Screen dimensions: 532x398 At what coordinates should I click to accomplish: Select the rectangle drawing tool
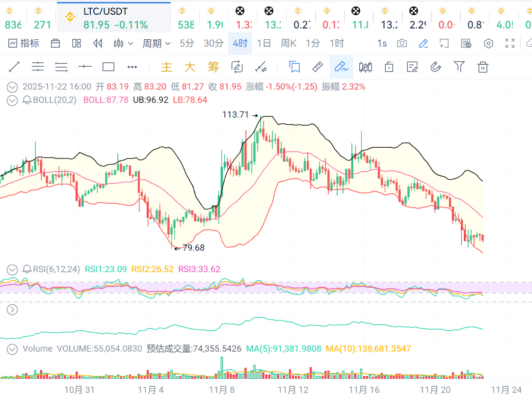click(x=108, y=67)
